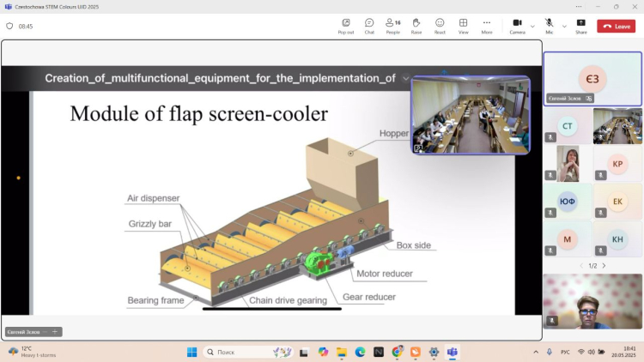Toggle the Camera on or off
The width and height of the screenshot is (644, 362).
click(517, 26)
